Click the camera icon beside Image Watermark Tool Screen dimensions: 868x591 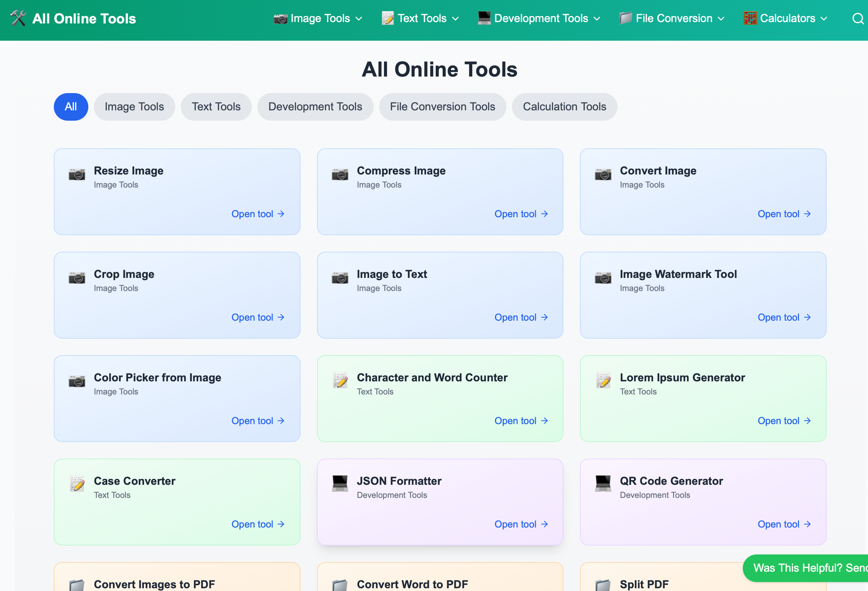(603, 278)
